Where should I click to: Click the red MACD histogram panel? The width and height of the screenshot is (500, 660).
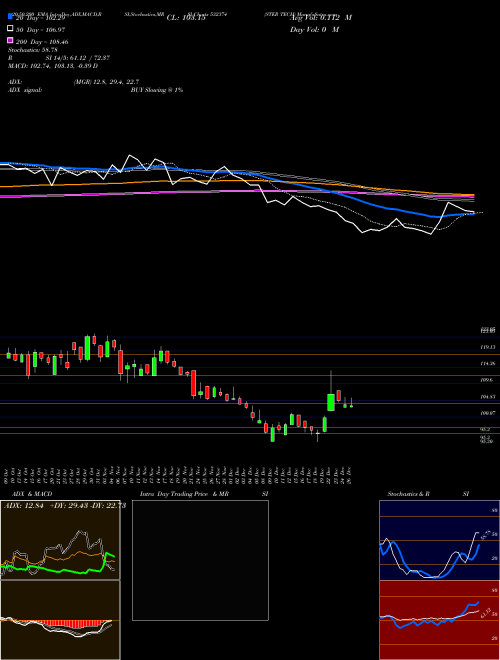tap(60, 620)
